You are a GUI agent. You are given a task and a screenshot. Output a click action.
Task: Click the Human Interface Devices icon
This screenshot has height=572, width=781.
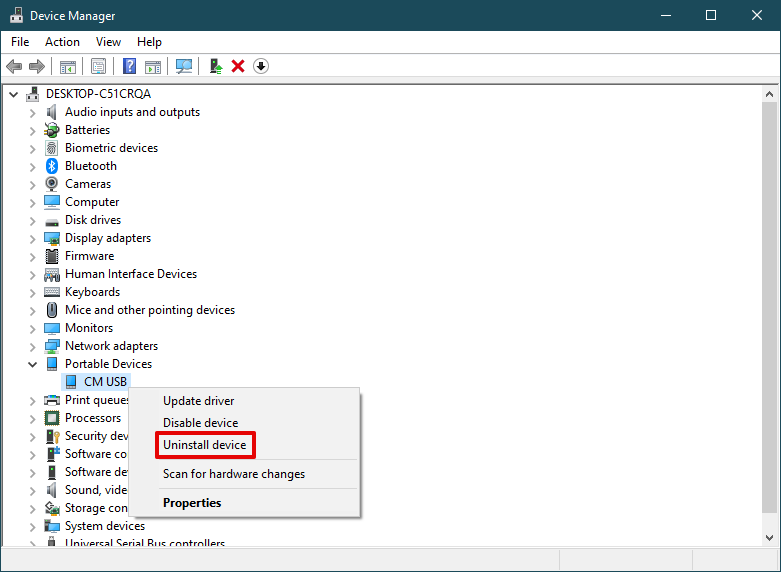(52, 274)
